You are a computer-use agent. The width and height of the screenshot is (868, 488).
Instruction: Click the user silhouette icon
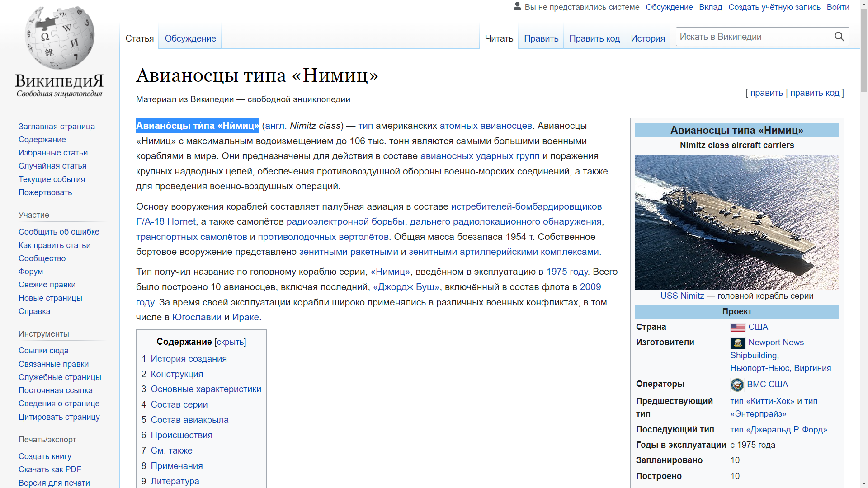click(x=517, y=6)
